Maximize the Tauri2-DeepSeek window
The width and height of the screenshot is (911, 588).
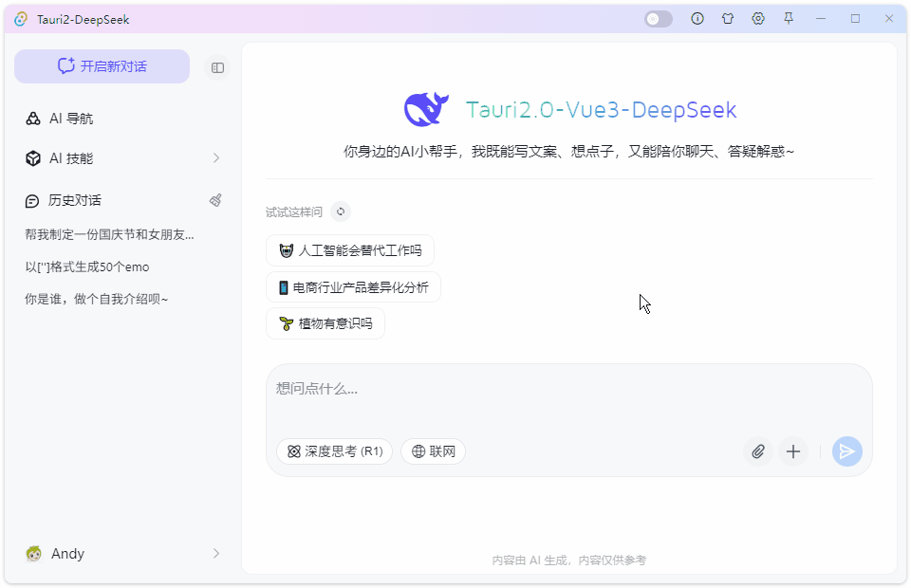[855, 19]
